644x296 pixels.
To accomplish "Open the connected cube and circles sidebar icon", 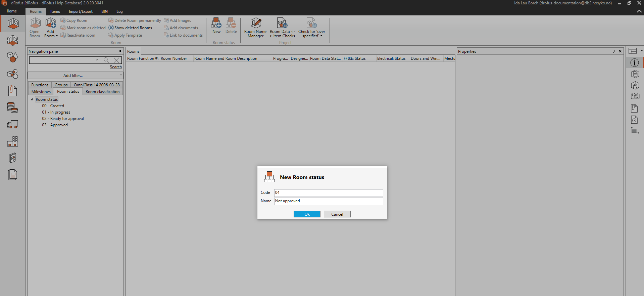I will click(x=13, y=74).
